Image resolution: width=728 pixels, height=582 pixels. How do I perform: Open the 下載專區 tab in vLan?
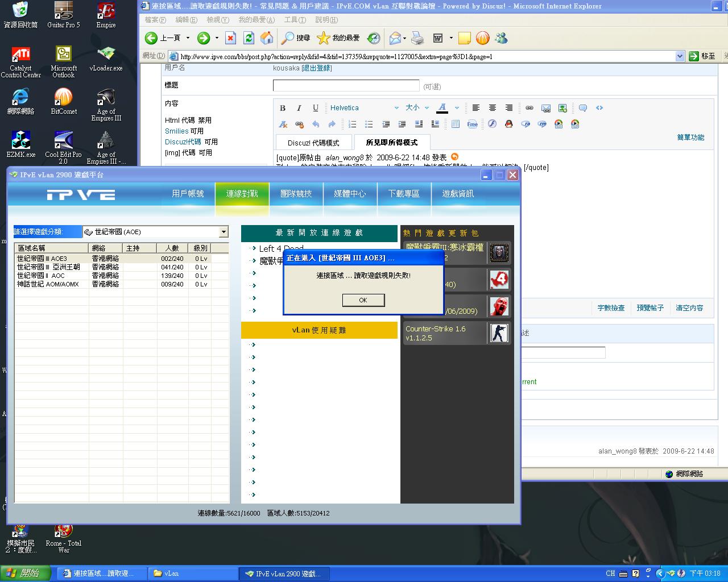click(x=404, y=194)
